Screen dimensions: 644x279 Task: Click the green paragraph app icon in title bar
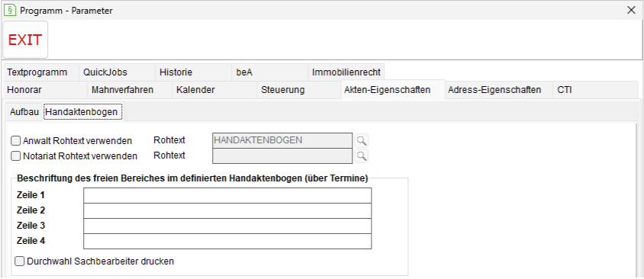[9, 10]
